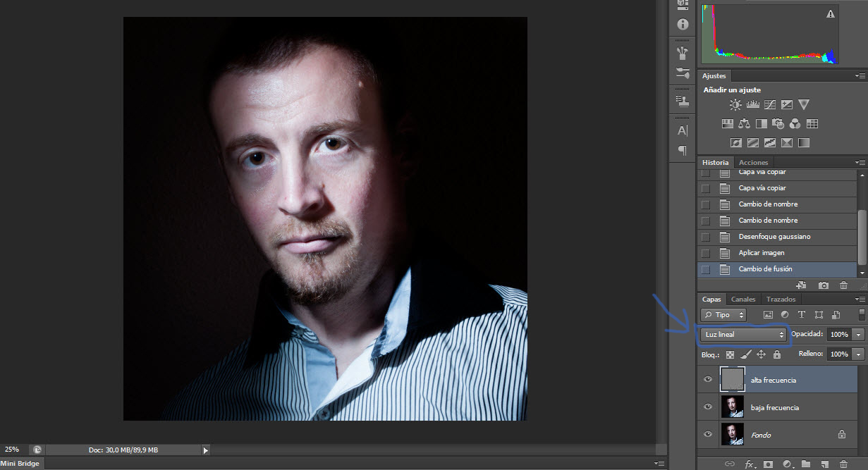Add a Black & White adjustment
The width and height of the screenshot is (868, 470).
tap(762, 123)
